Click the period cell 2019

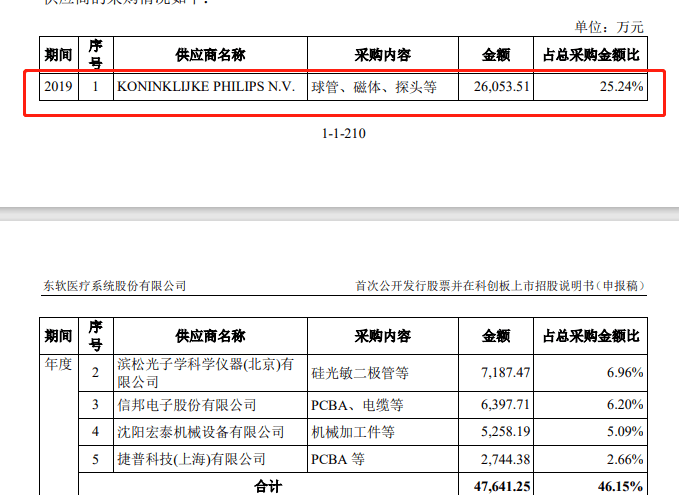(58, 87)
